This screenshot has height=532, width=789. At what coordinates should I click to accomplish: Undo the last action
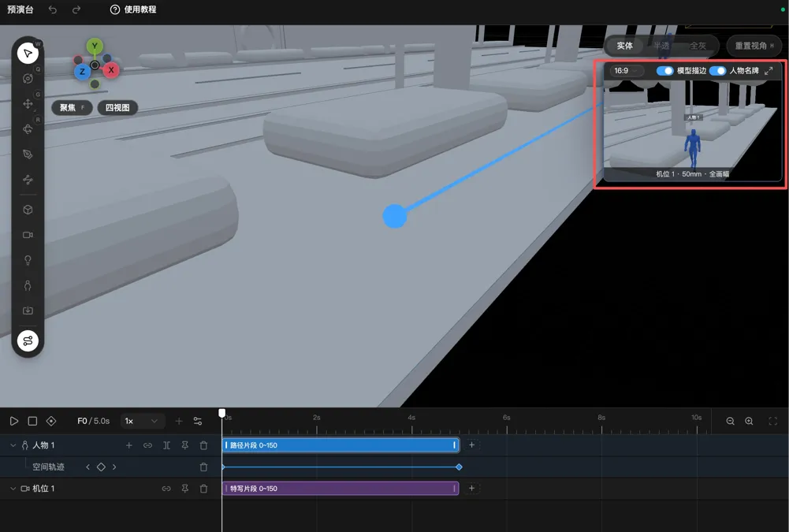[52, 9]
